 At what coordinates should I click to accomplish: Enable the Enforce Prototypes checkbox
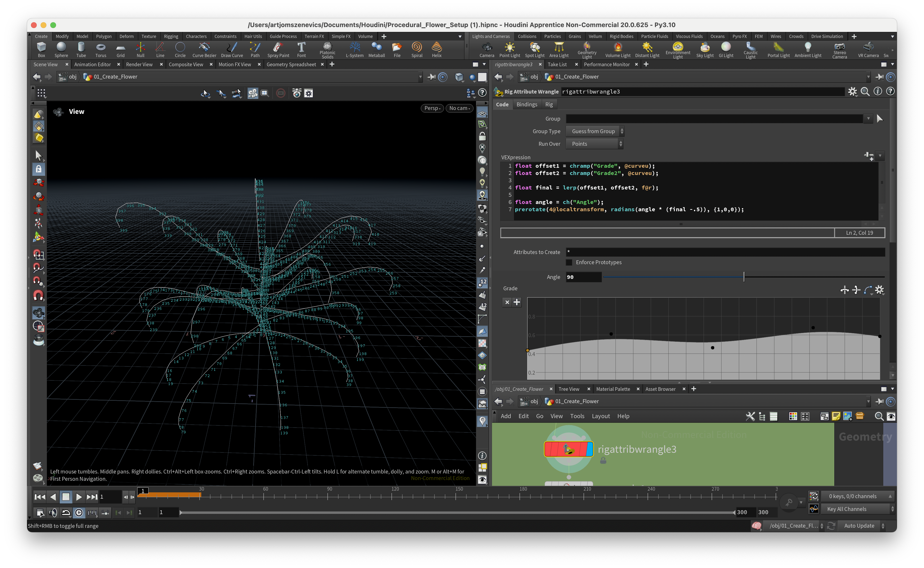(569, 262)
